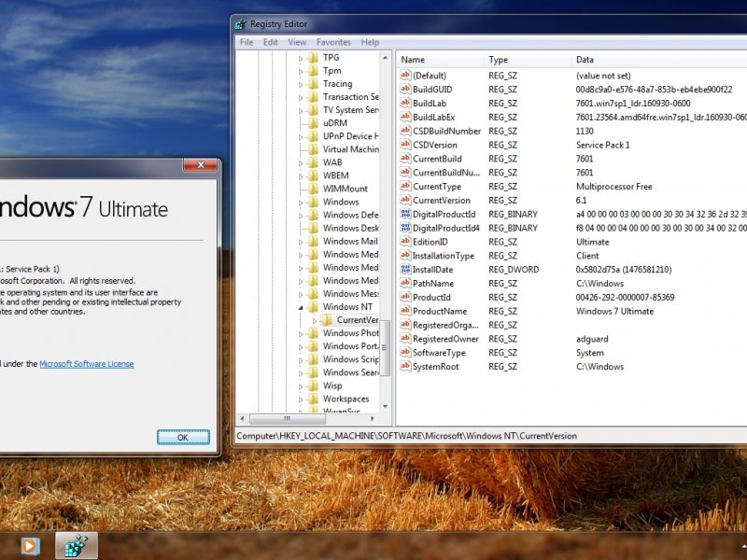Expand the Windows Mail tree node
Viewport: 747px width, 560px height.
pyautogui.click(x=301, y=242)
